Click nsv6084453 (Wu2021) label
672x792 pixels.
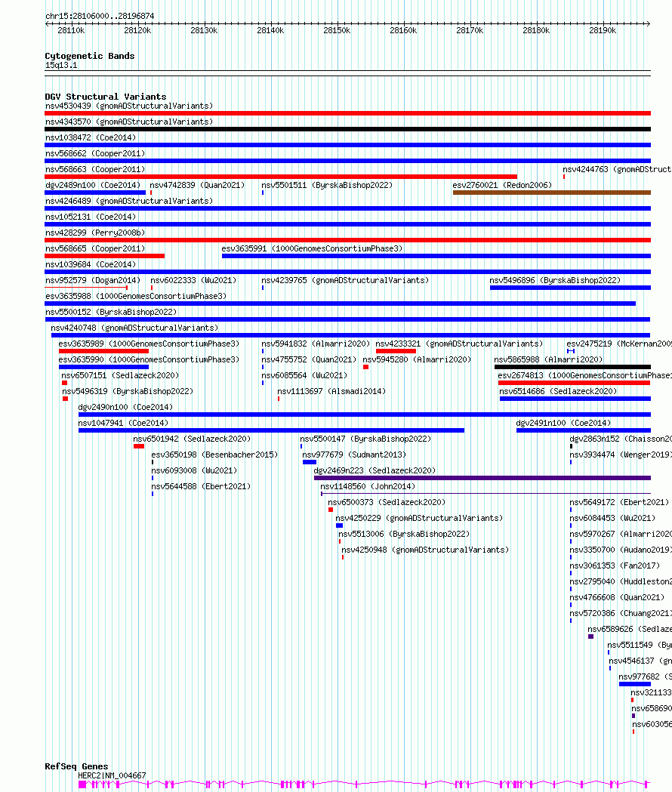tap(612, 518)
